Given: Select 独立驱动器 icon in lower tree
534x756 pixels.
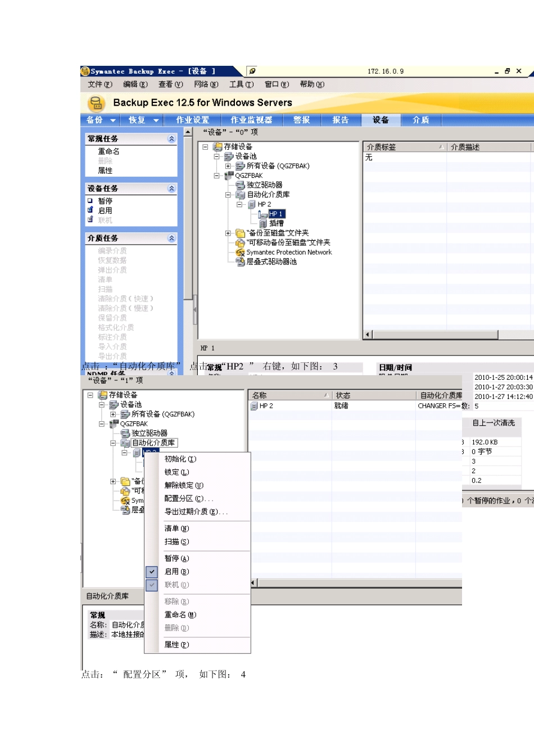Looking at the screenshot, I should [x=125, y=433].
